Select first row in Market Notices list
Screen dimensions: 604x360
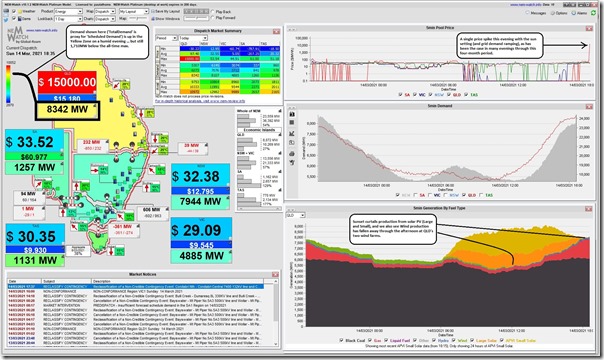click(x=136, y=287)
